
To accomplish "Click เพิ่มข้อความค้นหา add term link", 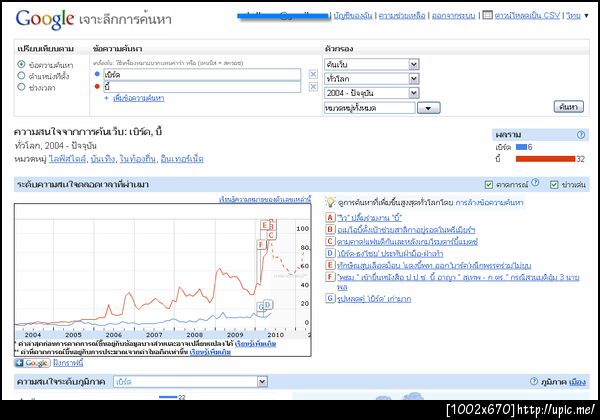I will coord(139,98).
